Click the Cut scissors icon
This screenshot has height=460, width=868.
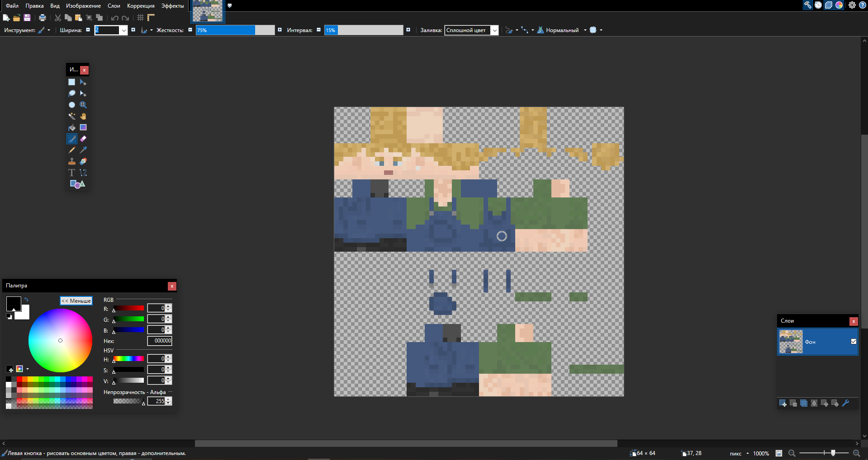pos(58,18)
